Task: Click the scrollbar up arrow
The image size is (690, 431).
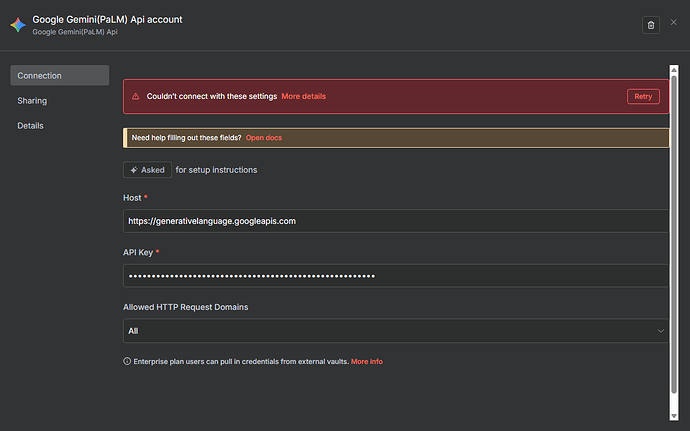Action: [x=673, y=70]
